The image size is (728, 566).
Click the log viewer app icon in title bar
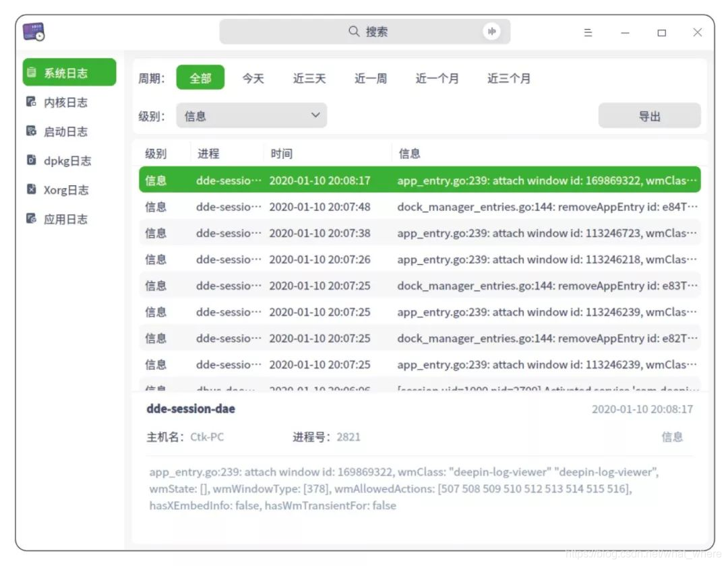pyautogui.click(x=34, y=32)
